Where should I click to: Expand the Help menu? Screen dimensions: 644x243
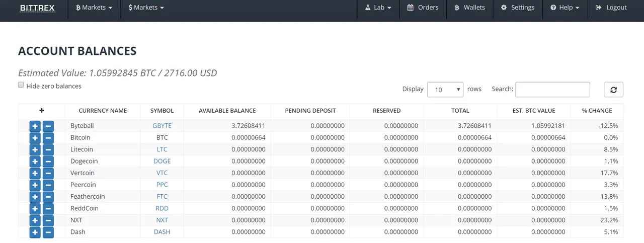tap(565, 8)
